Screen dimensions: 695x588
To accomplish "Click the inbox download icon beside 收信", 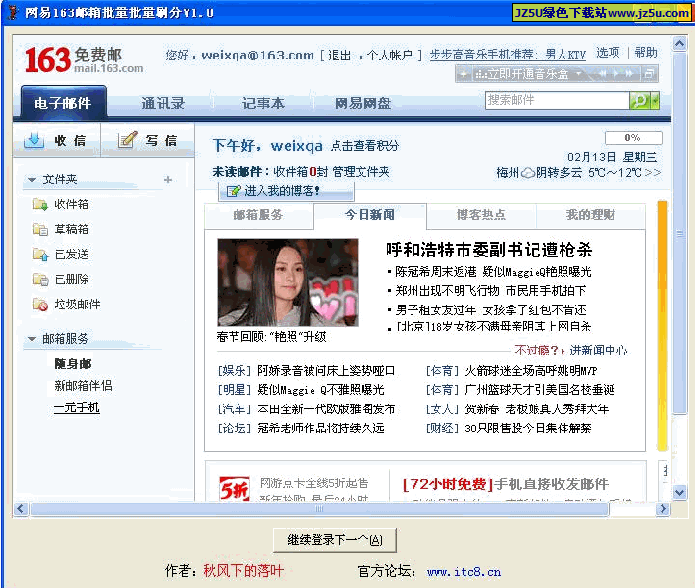I will click(34, 140).
